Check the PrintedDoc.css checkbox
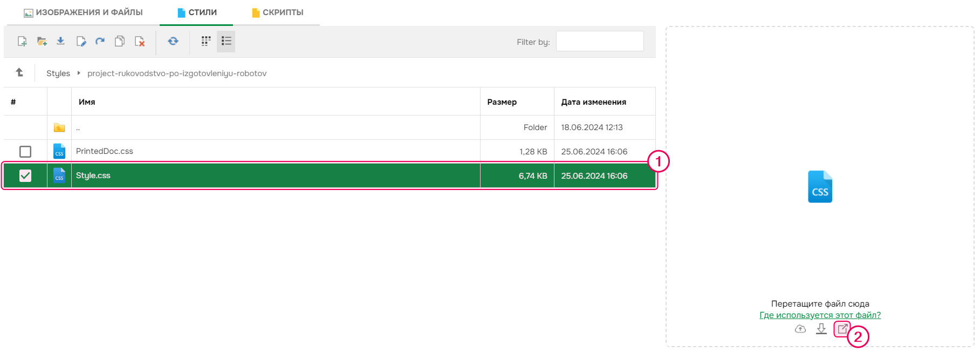Image resolution: width=980 pixels, height=352 pixels. [25, 152]
